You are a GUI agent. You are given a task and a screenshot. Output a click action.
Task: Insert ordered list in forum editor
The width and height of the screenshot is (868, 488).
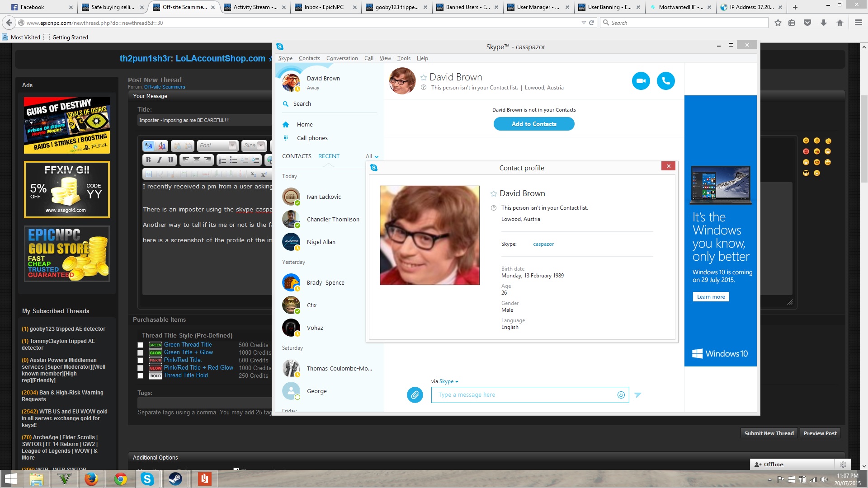point(222,160)
